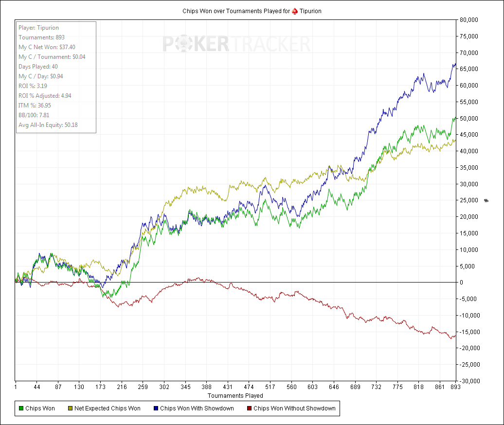Viewport: 504px width, 425px height.
Task: Click the Avg All-In Equity: 50.18 line
Action: coord(48,125)
